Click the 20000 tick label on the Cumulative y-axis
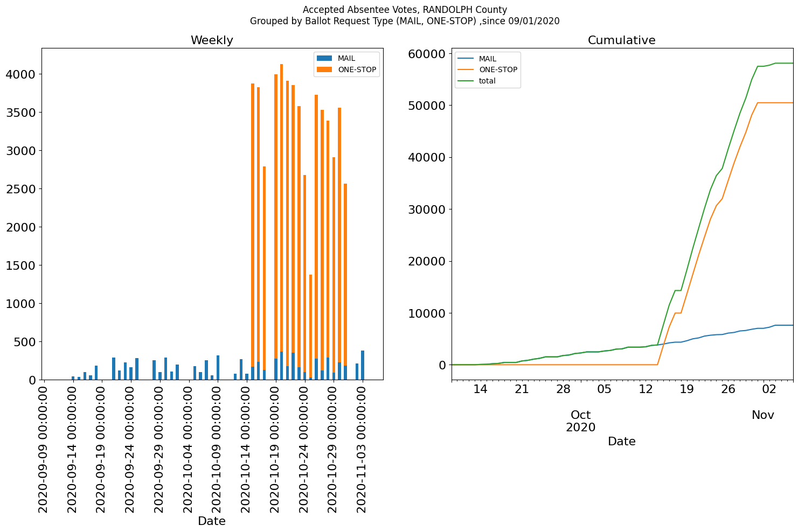798x532 pixels. click(x=427, y=262)
